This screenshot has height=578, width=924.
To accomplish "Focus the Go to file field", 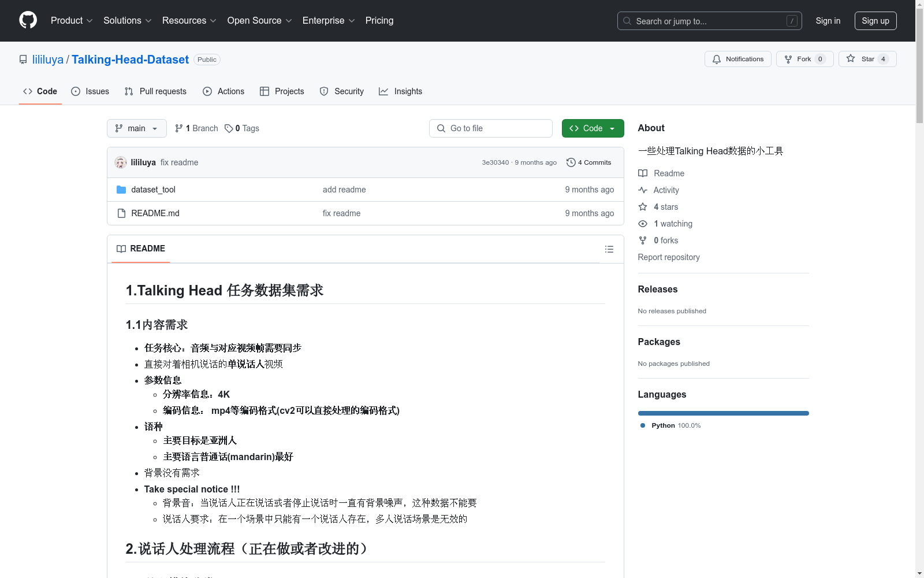I will pyautogui.click(x=491, y=128).
